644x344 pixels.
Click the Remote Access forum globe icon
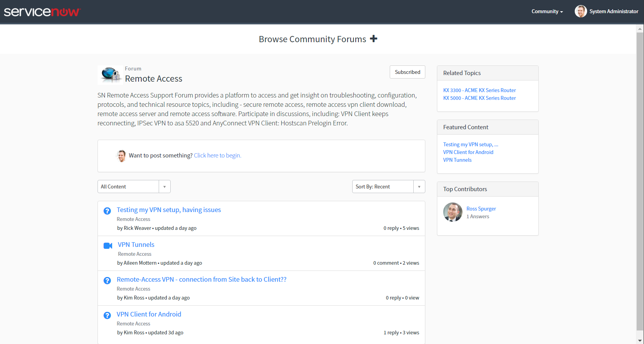click(110, 75)
